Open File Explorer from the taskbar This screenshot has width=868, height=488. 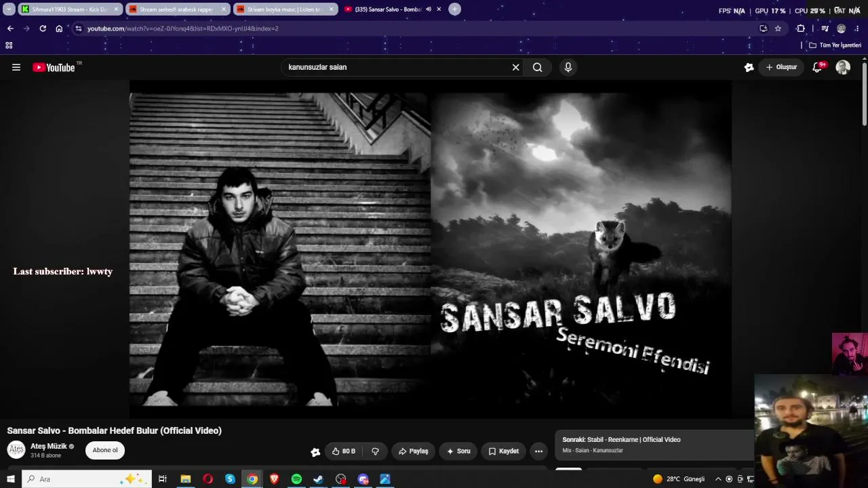tap(185, 479)
